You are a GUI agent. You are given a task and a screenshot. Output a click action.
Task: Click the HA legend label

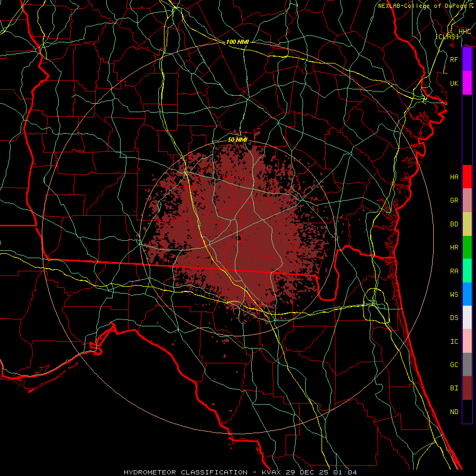[454, 177]
